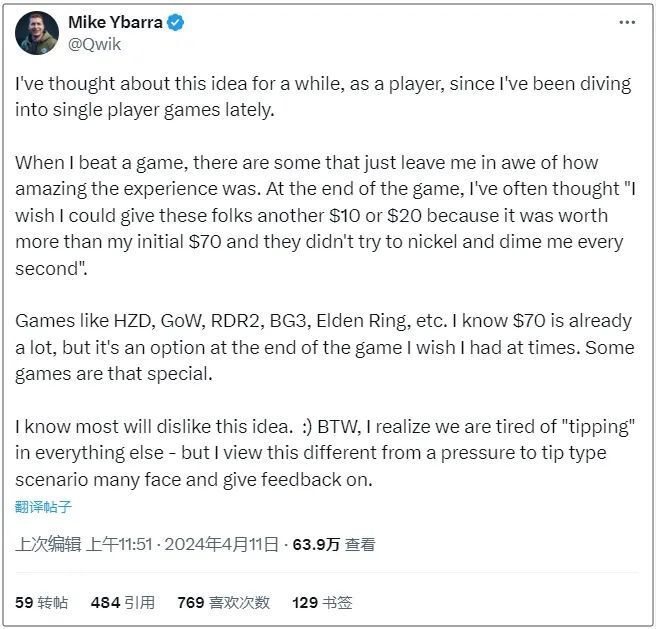656x629 pixels.
Task: Open Mike Ybarra's profile picture
Action: click(36, 33)
